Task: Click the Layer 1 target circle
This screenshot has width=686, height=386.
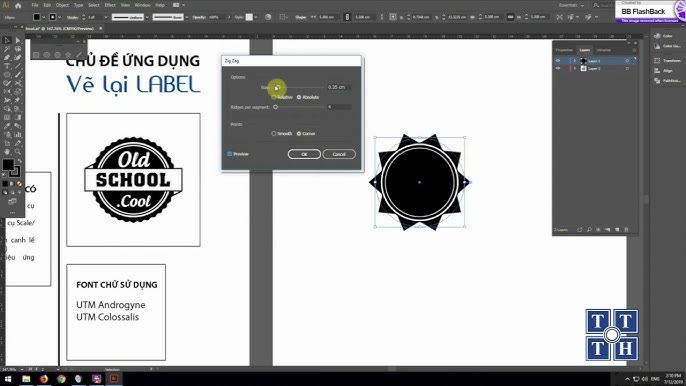Action: 627,61
